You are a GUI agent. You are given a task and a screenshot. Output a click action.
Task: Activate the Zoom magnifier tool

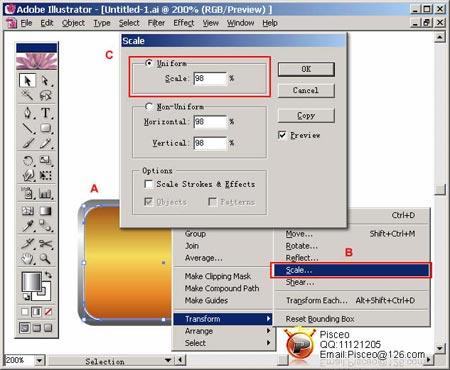coord(46,259)
